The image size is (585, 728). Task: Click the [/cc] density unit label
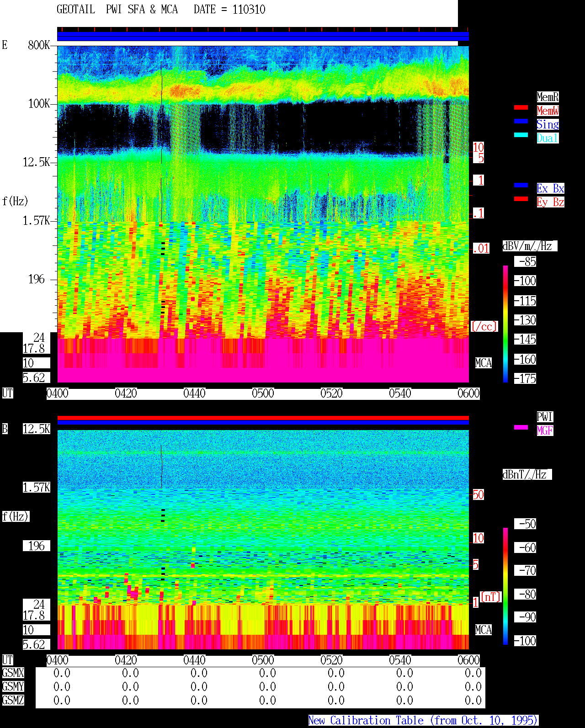click(484, 326)
